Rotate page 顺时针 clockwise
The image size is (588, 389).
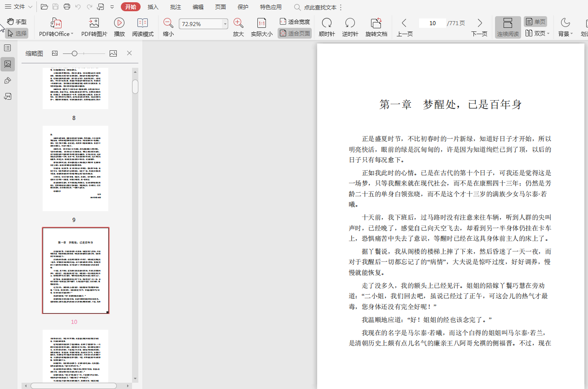click(x=327, y=27)
